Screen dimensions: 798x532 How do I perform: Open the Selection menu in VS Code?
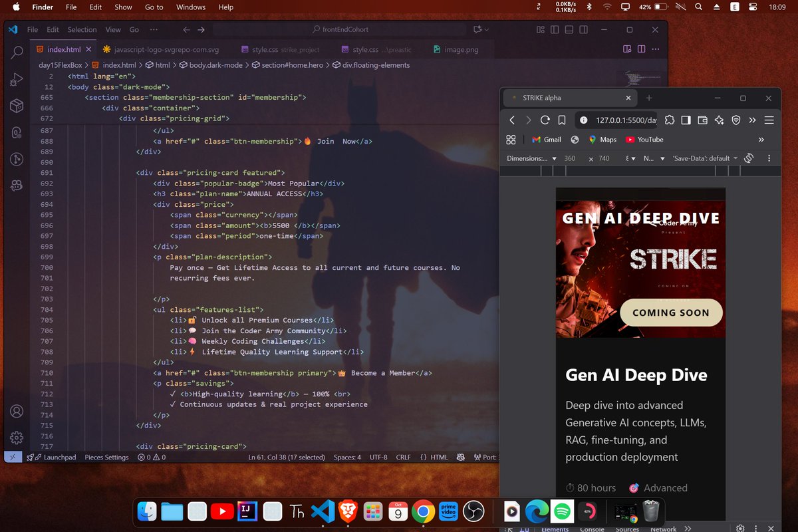click(82, 30)
